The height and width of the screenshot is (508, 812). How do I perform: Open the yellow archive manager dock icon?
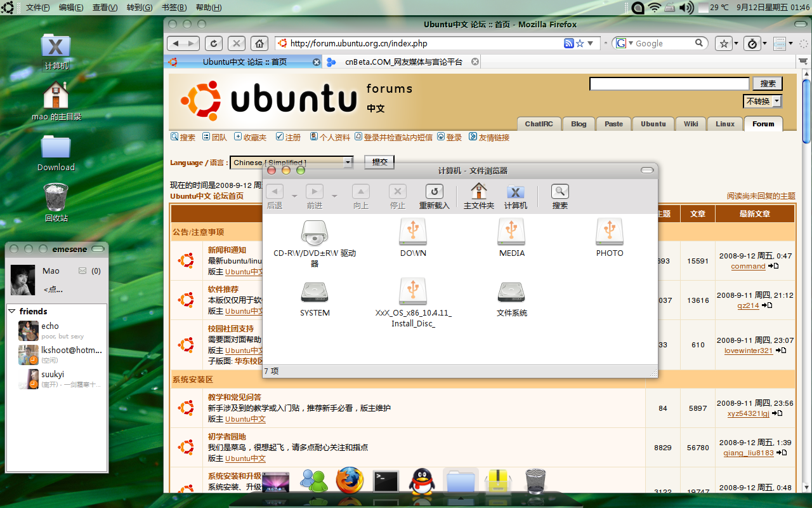499,482
